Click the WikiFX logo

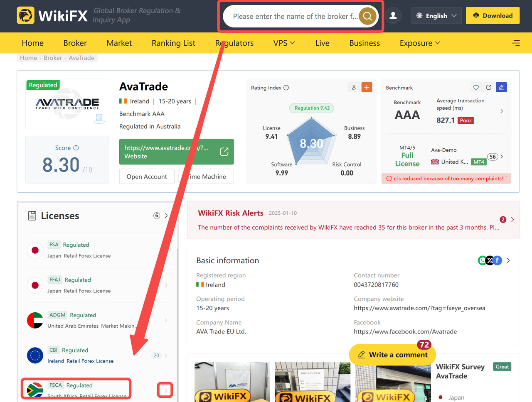pos(52,16)
